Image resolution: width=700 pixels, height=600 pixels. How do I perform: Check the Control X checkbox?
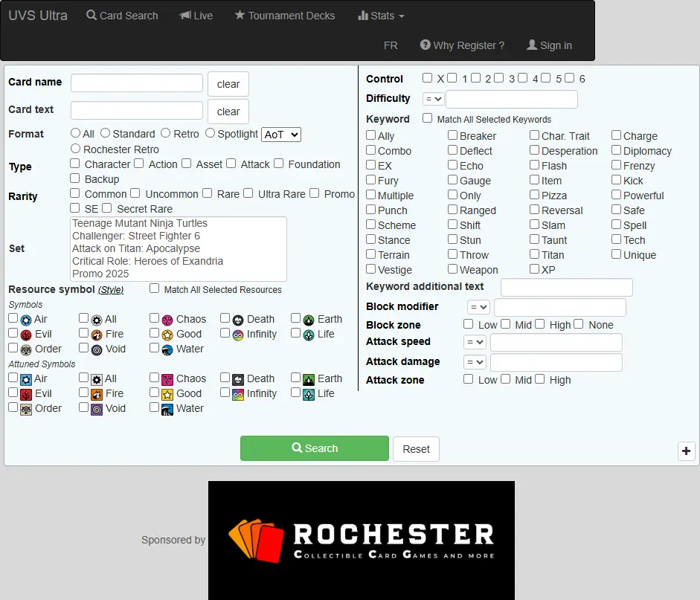(x=427, y=77)
